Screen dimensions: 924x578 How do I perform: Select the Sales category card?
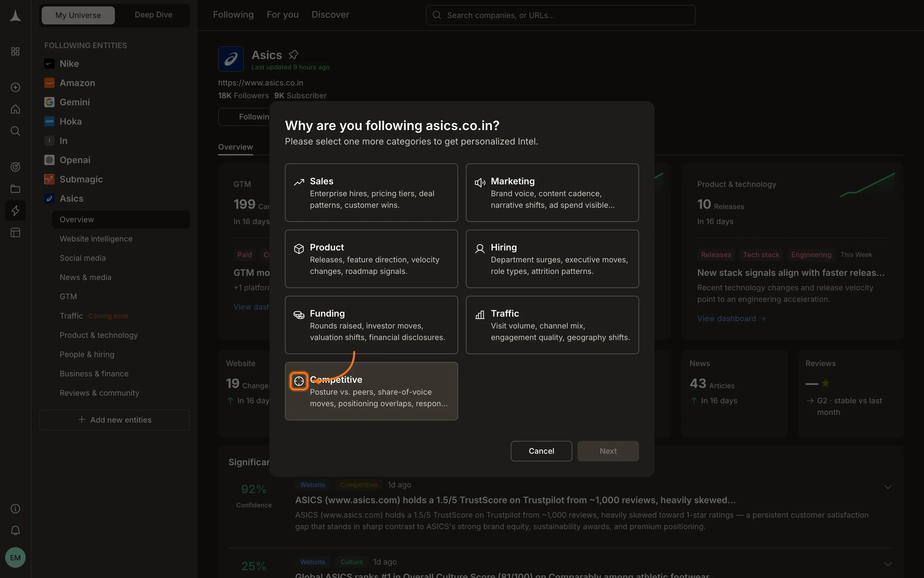tap(371, 193)
